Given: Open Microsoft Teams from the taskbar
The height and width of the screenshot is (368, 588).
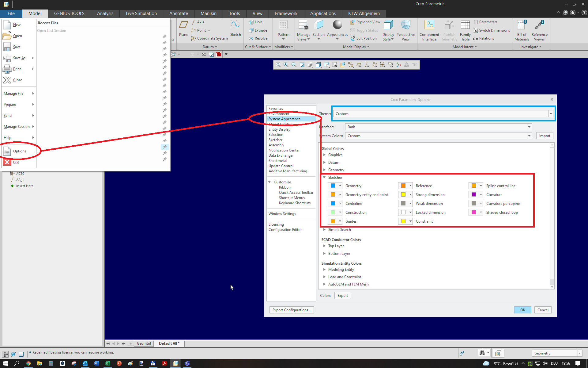Looking at the screenshot, I should point(187,363).
